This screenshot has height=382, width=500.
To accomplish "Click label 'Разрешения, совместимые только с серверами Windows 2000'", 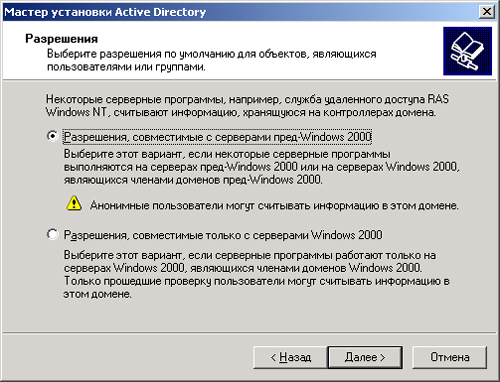I will (223, 235).
